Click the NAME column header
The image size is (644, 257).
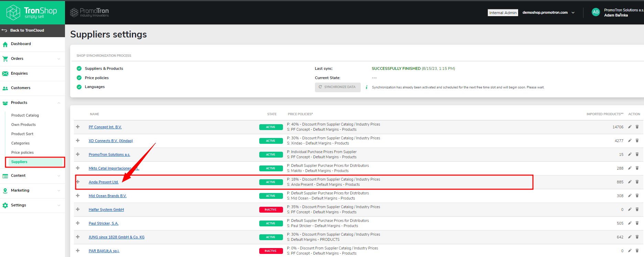pos(95,114)
